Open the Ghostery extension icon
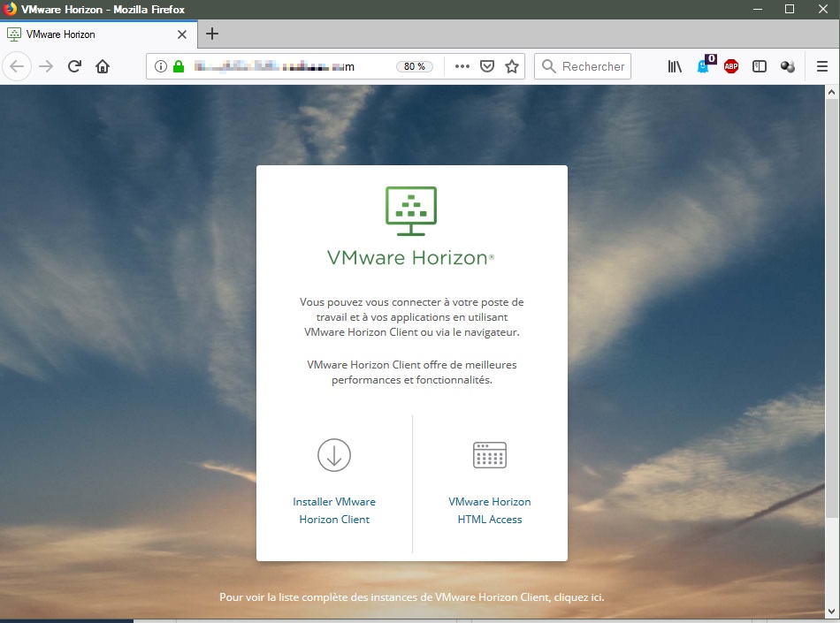 [x=705, y=65]
